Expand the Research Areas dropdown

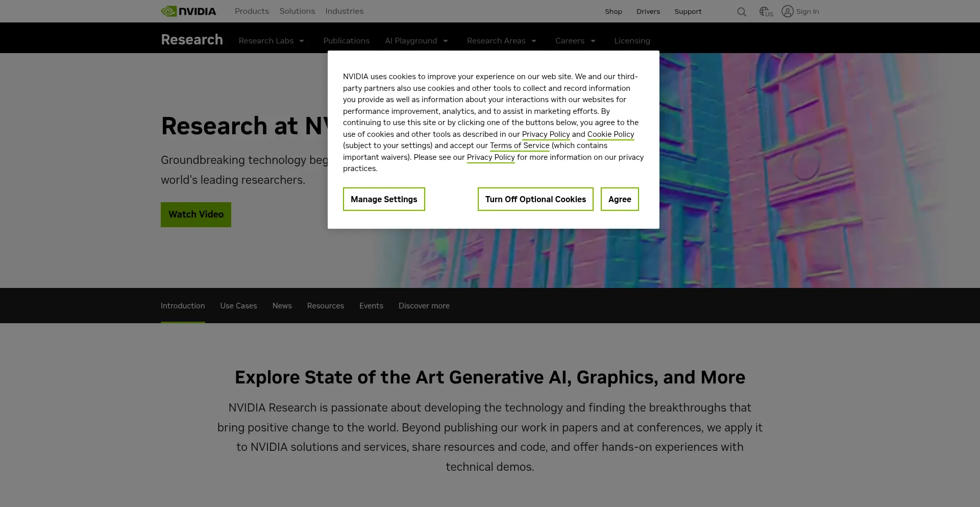pyautogui.click(x=502, y=41)
